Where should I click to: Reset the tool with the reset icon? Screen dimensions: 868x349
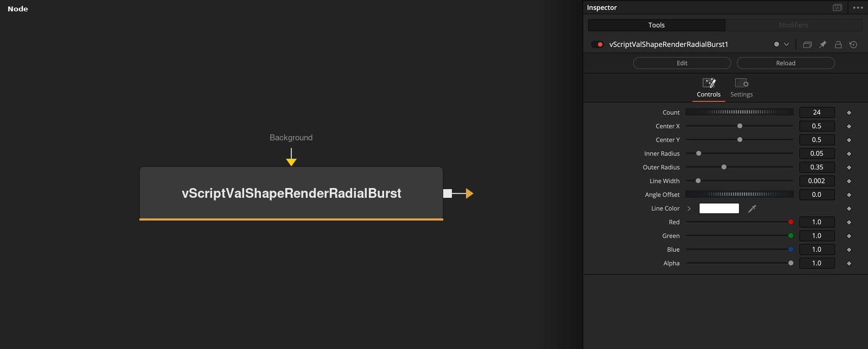point(853,44)
